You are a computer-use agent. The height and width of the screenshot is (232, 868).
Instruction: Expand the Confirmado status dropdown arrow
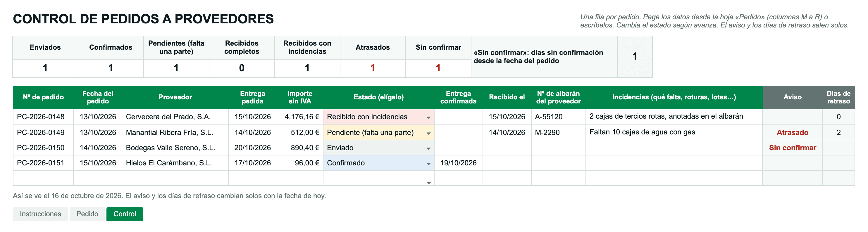pyautogui.click(x=429, y=164)
